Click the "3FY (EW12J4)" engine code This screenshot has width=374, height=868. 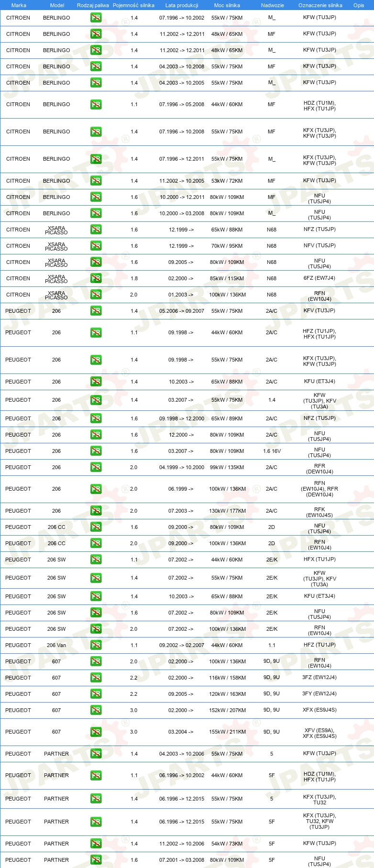point(319,693)
